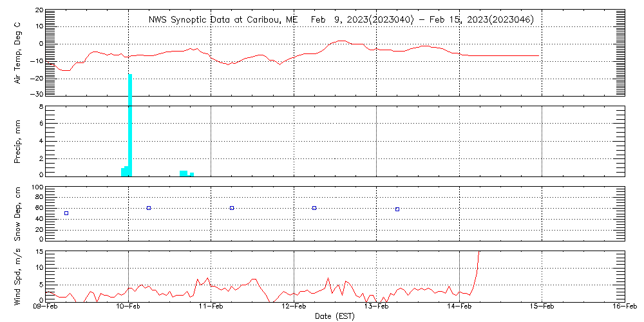The image size is (644, 322).
Task: Select the 09-Feb date tick label
Action: (46, 308)
